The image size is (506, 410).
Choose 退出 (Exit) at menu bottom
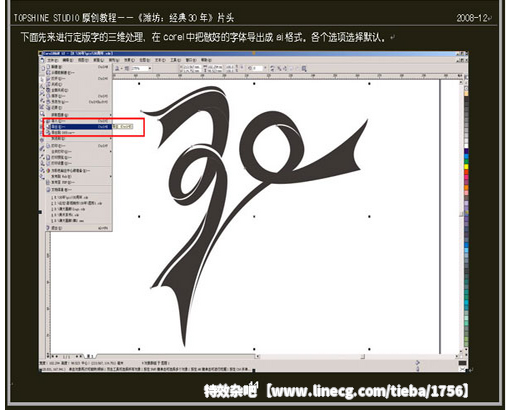[x=78, y=228]
